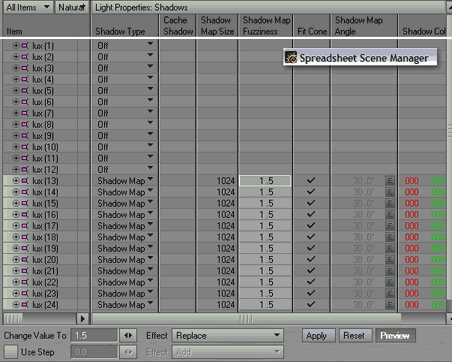
Task: Select the fuzziness cell for lux (13)
Action: tap(265, 181)
